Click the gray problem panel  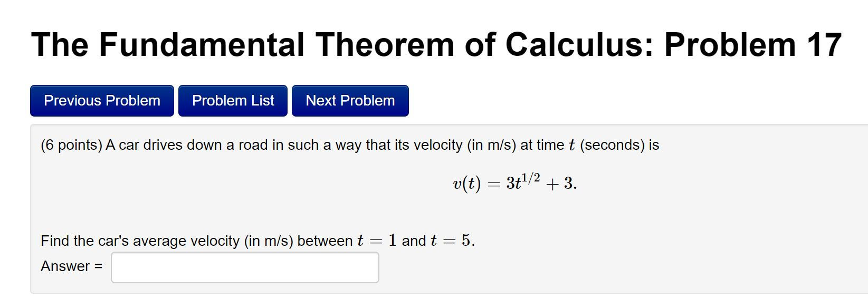pos(686,211)
